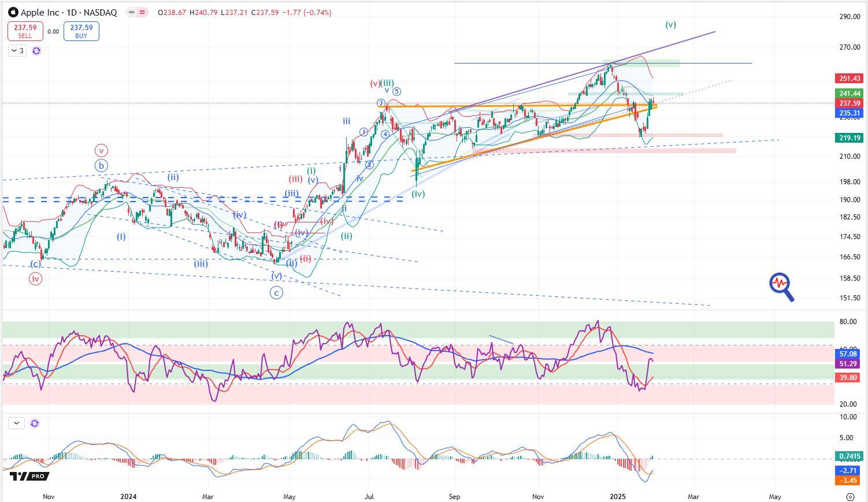The height and width of the screenshot is (502, 868).
Task: Open chart settings gear at bottom right
Action: (850, 496)
